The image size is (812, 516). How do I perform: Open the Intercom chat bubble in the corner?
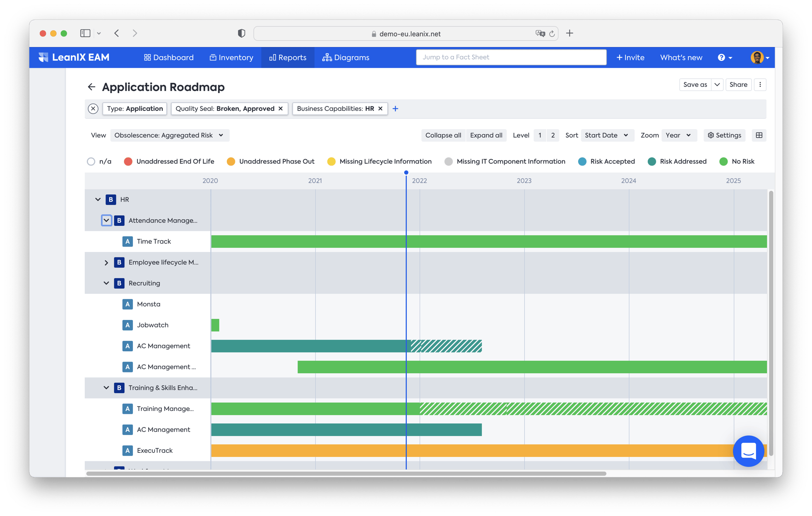pos(748,451)
